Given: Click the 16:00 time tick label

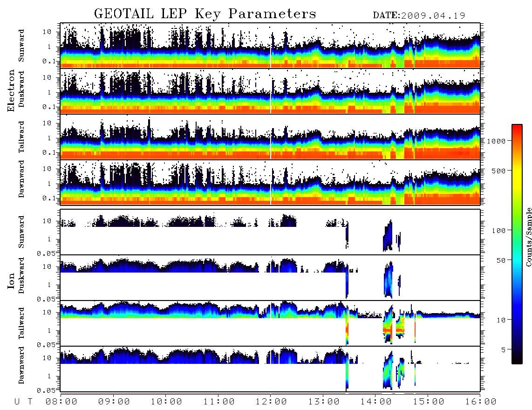Looking at the screenshot, I should tap(481, 402).
